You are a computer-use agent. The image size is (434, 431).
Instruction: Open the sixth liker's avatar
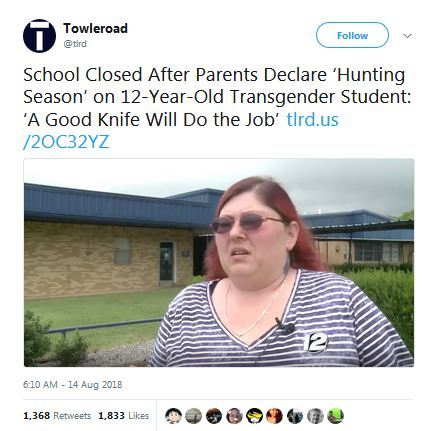pos(274,416)
